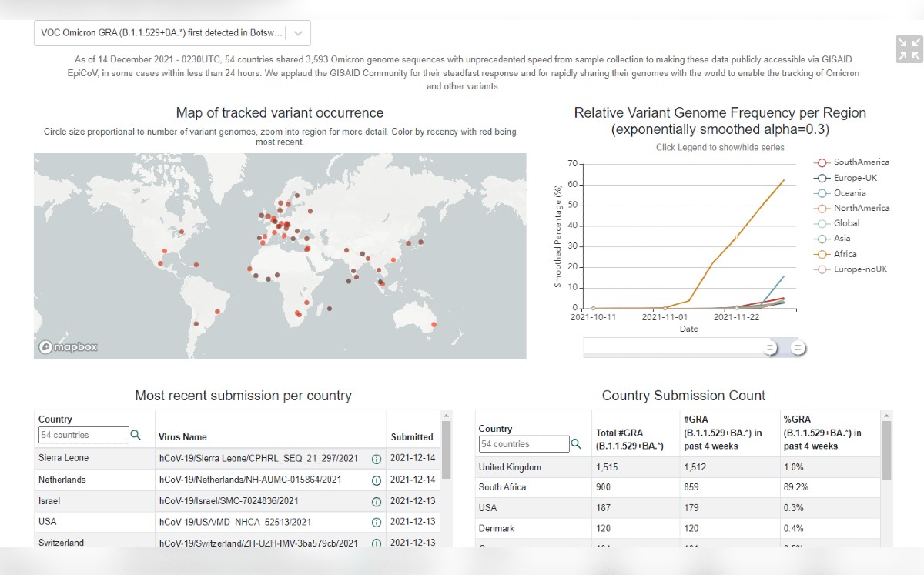The width and height of the screenshot is (924, 575).
Task: Open info icon beside Israel virus name
Action: (377, 502)
